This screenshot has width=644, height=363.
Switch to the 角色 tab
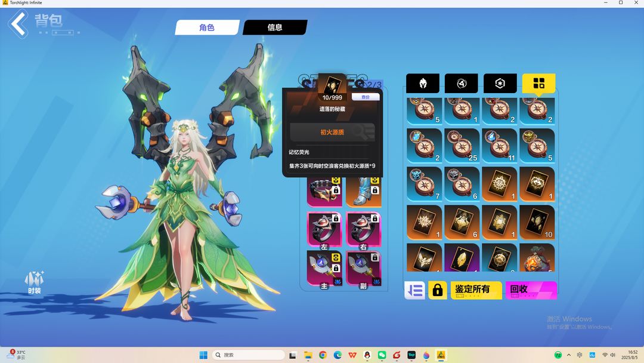(x=207, y=27)
